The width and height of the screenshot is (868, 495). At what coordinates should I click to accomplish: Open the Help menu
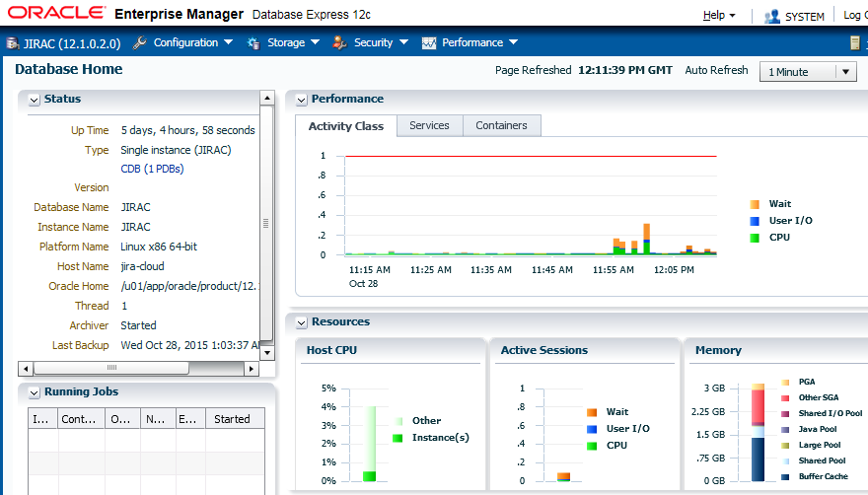[x=719, y=16]
